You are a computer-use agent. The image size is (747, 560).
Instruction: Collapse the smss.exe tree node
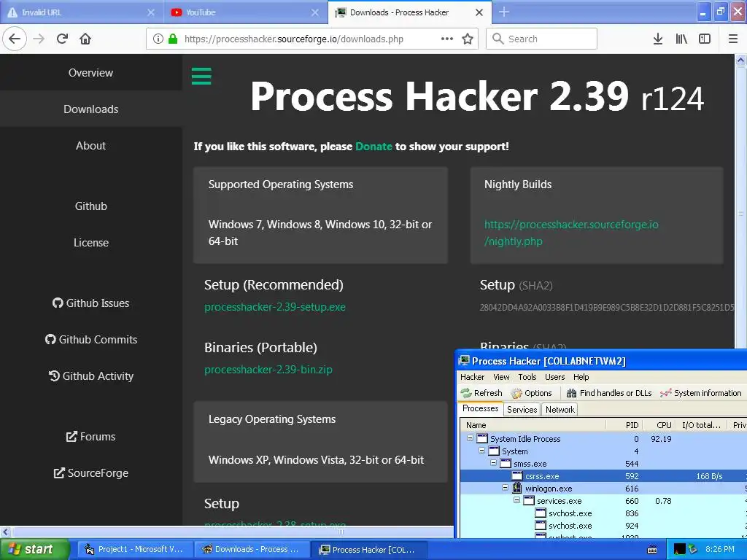pyautogui.click(x=494, y=463)
